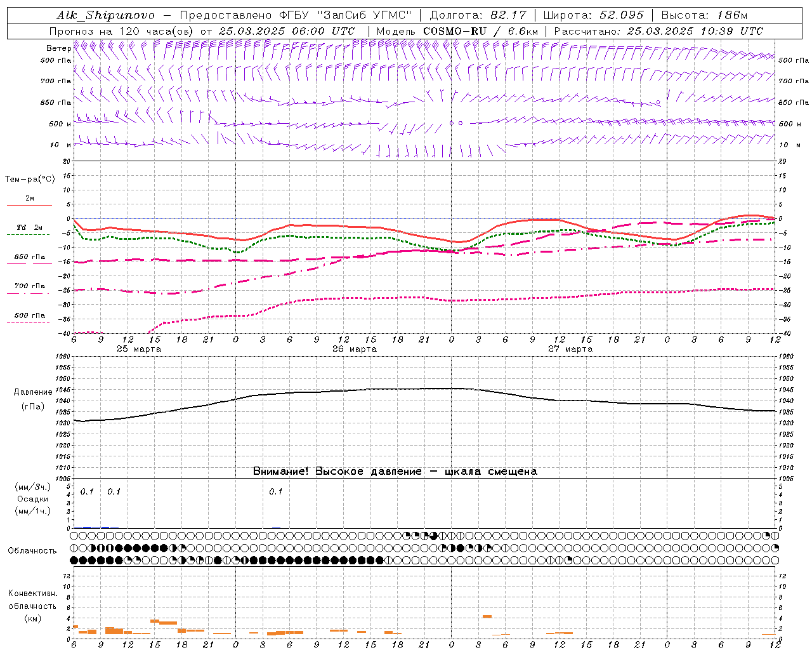
Task: Click the Рассчитано: 25.03.2025 10:39 UTC timestamp
Action: pyautogui.click(x=658, y=31)
